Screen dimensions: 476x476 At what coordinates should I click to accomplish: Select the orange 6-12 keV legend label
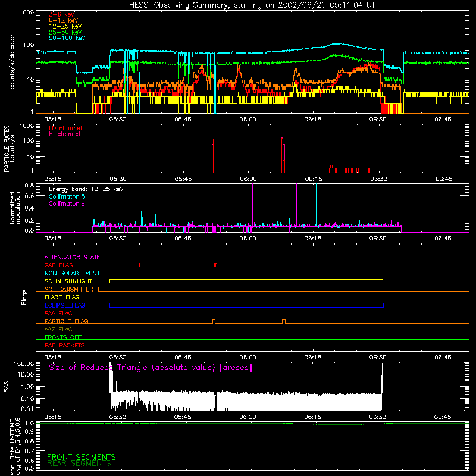pos(64,20)
